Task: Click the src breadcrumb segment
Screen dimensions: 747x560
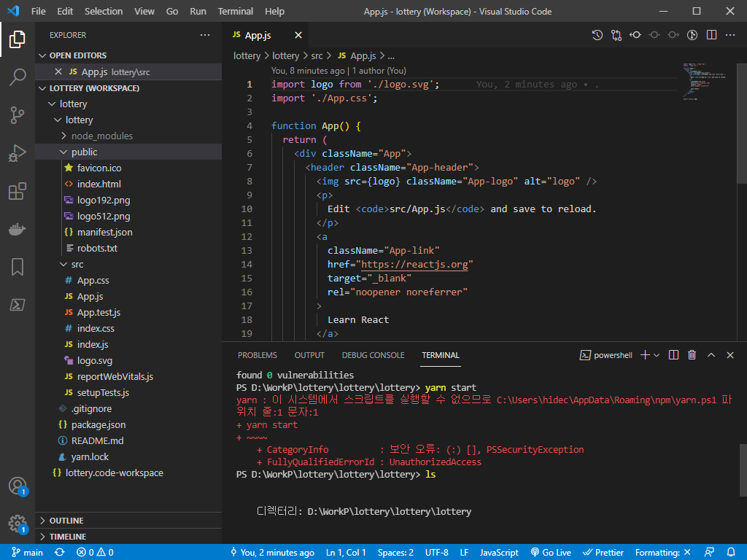Action: (x=317, y=55)
